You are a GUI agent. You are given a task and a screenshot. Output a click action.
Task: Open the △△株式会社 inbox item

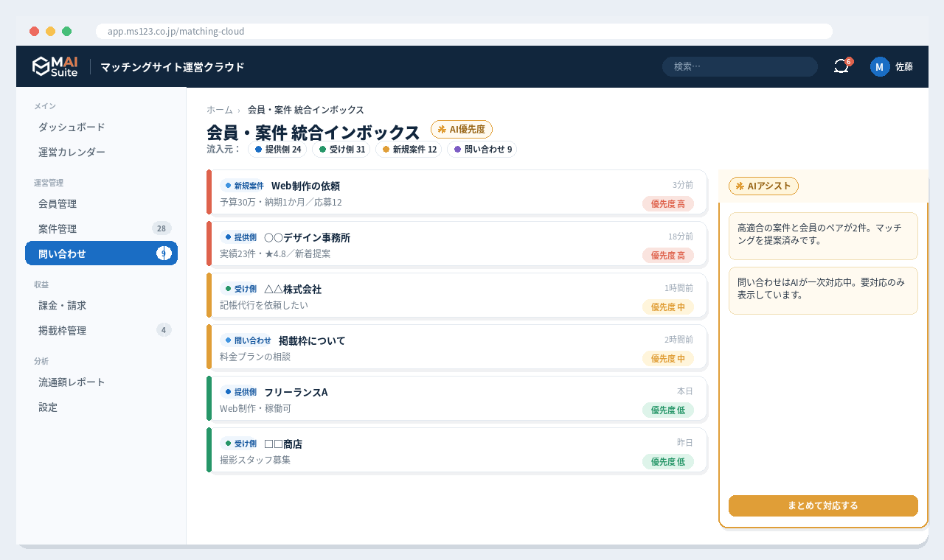pyautogui.click(x=457, y=295)
